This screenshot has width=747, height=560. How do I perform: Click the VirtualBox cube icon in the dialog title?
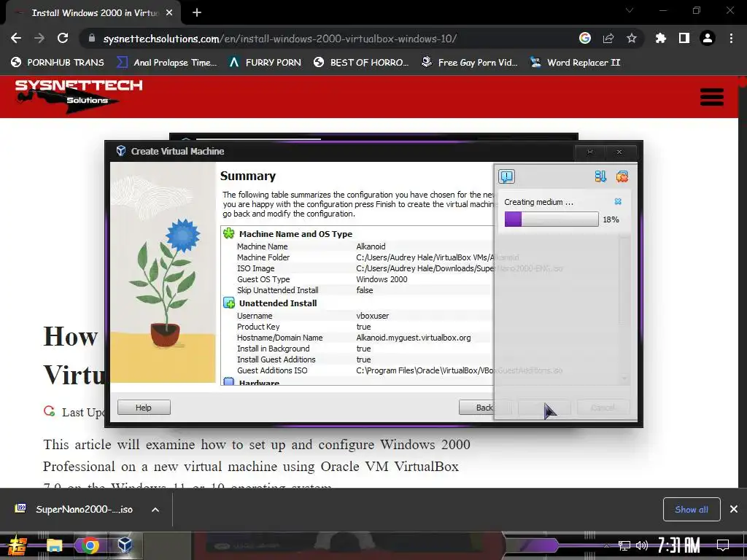121,151
